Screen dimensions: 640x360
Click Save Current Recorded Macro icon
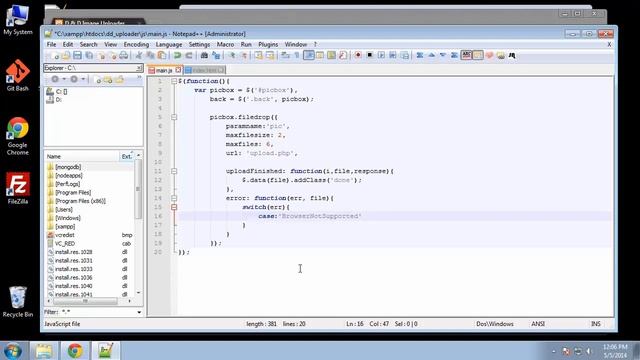point(404,55)
